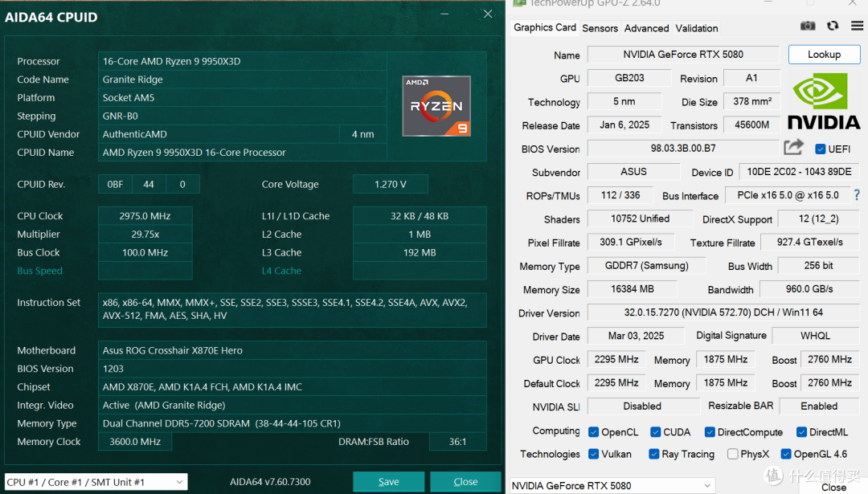This screenshot has height=494, width=868.
Task: Click the BIOS Version field 98.03.3B.00.B7
Action: [x=683, y=149]
